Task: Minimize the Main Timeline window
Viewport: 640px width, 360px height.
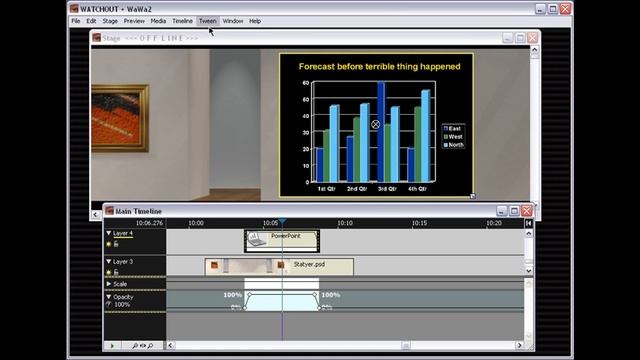Action: [x=502, y=211]
